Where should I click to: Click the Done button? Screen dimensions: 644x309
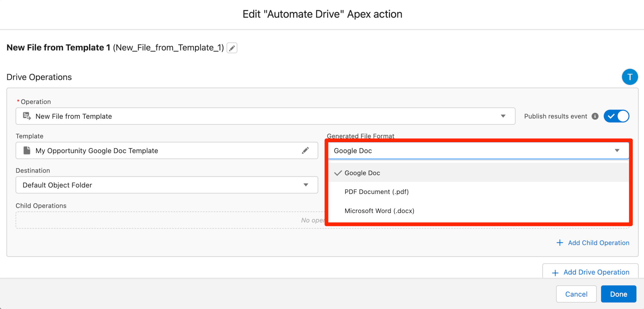point(619,294)
